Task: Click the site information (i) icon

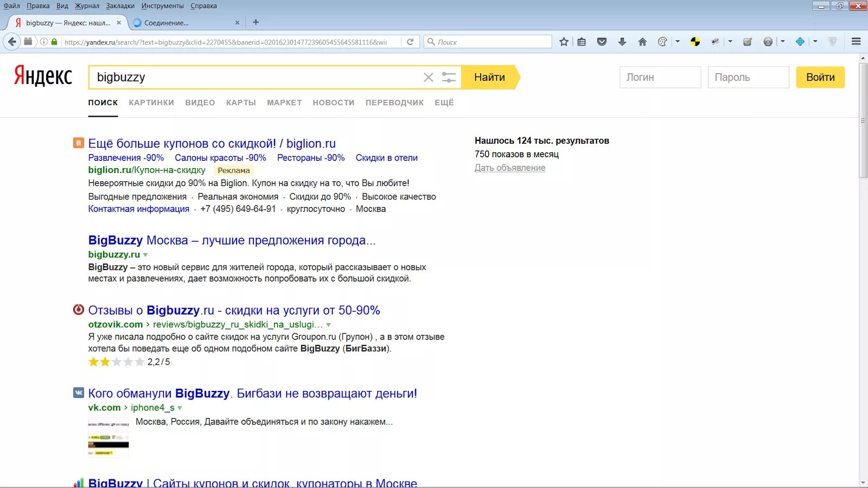Action: click(44, 42)
